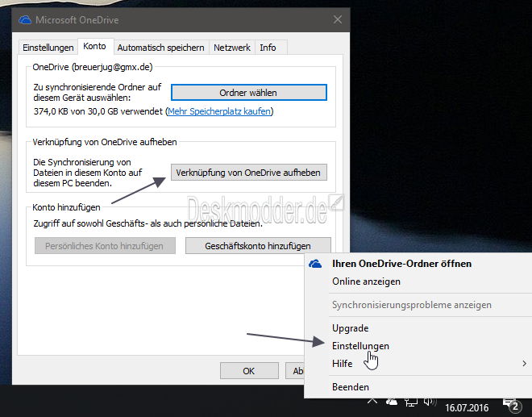This screenshot has width=532, height=417.
Task: Click the OneDrive tray icon in the taskbar
Action: pos(392,402)
